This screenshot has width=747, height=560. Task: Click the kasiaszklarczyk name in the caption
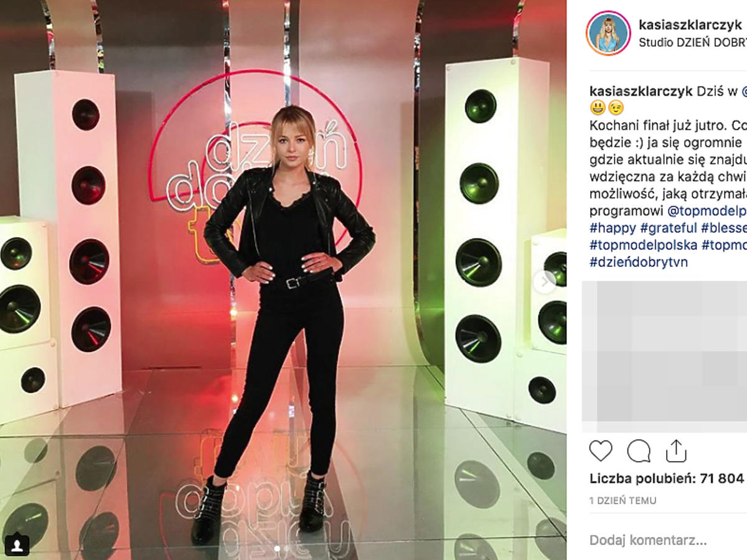click(641, 90)
